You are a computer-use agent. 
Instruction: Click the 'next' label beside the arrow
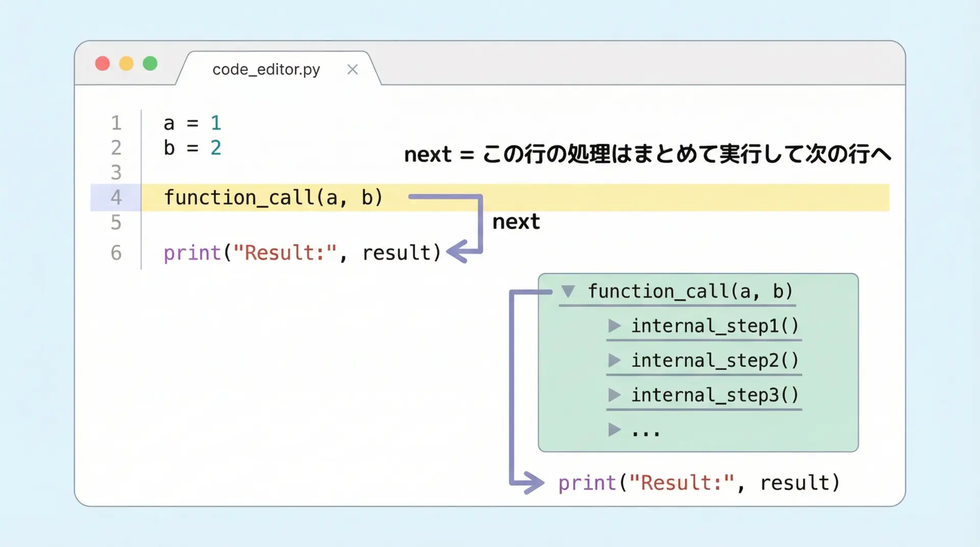516,222
